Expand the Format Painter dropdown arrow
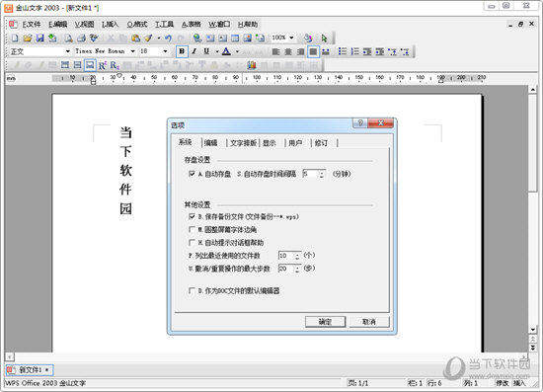 159,39
